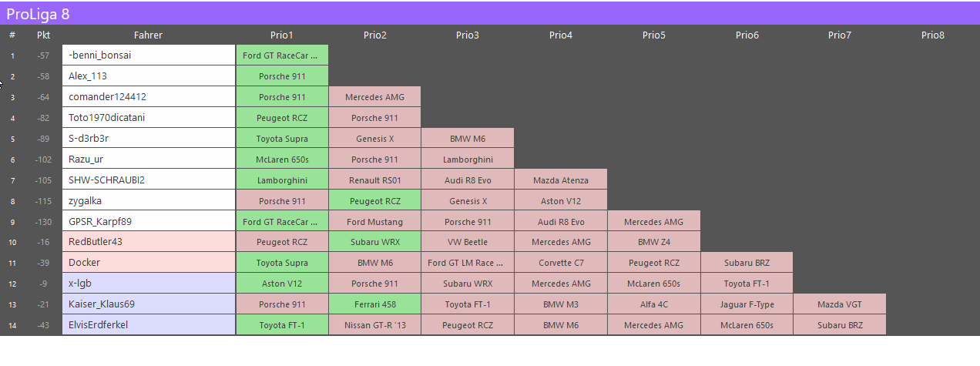This screenshot has height=366, width=980.
Task: Click the Ferrari 458 cell
Action: (x=374, y=304)
